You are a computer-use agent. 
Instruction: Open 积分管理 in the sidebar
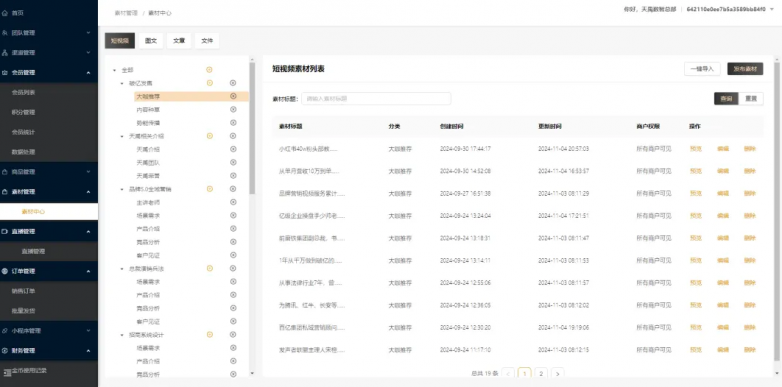[x=23, y=112]
